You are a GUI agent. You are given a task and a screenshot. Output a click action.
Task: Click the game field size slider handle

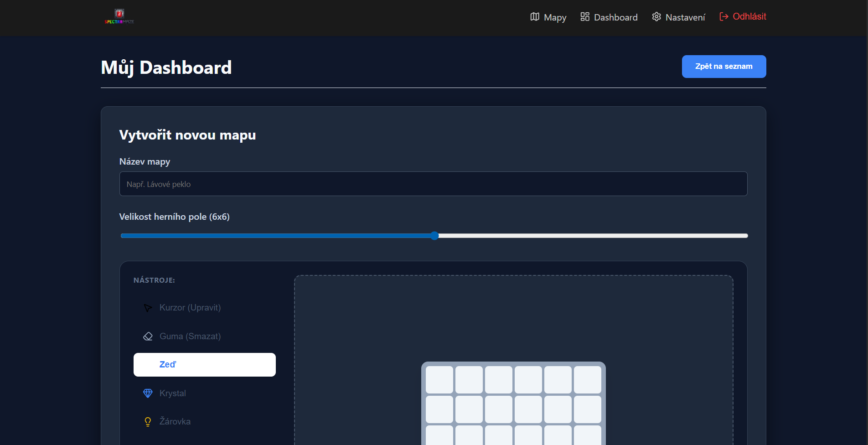point(434,236)
